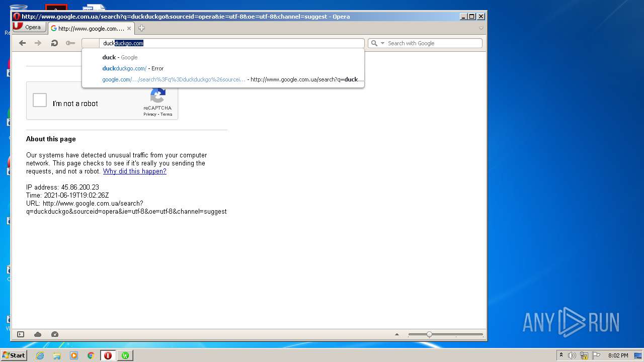Open the Opera main menu button
This screenshot has height=362, width=644.
[29, 27]
